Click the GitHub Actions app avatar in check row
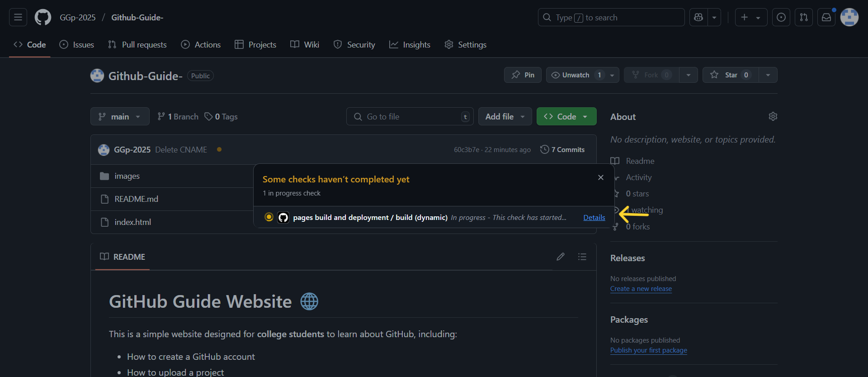This screenshot has height=377, width=868. 283,217
